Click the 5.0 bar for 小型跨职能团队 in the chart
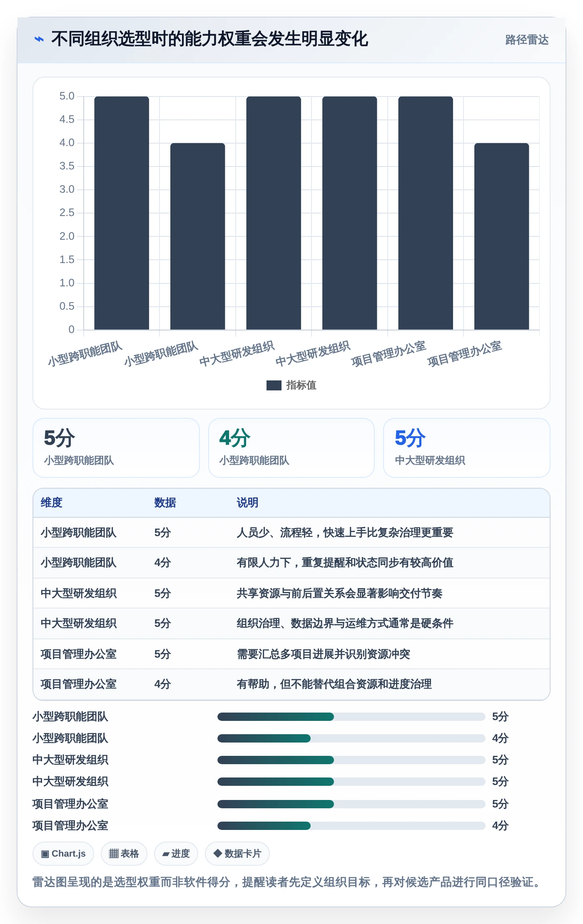The width and height of the screenshot is (583, 924). (122, 213)
